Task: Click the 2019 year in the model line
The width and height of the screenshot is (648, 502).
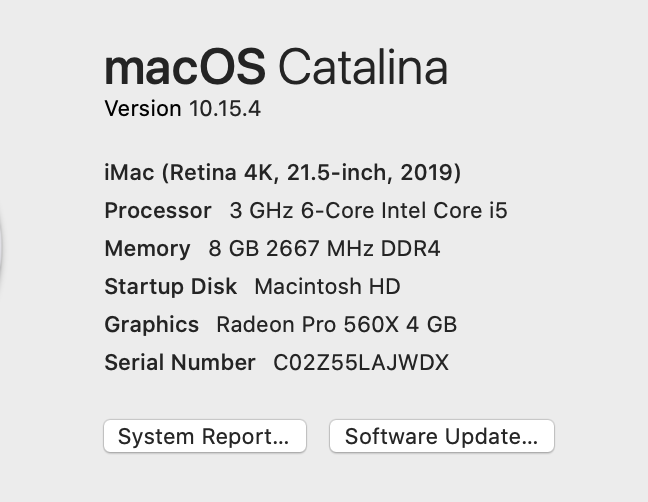Action: coord(427,172)
